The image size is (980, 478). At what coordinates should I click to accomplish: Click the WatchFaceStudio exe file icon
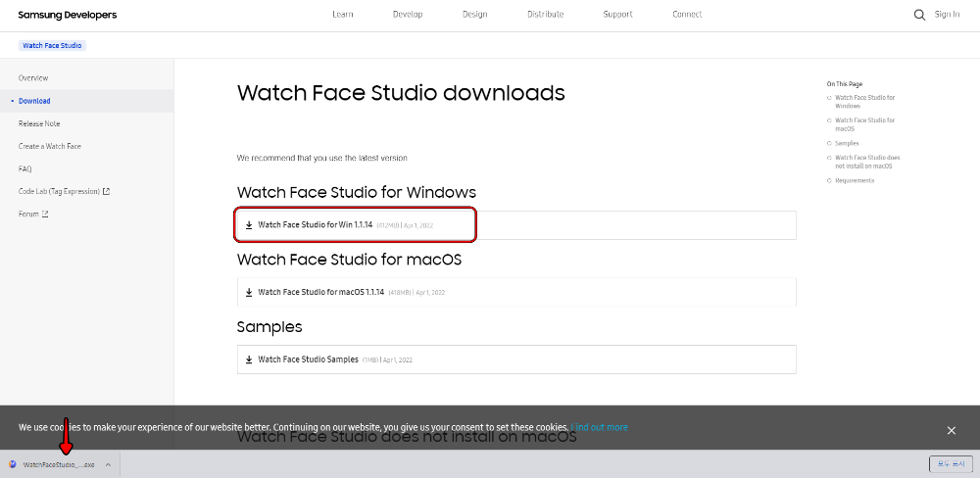13,464
